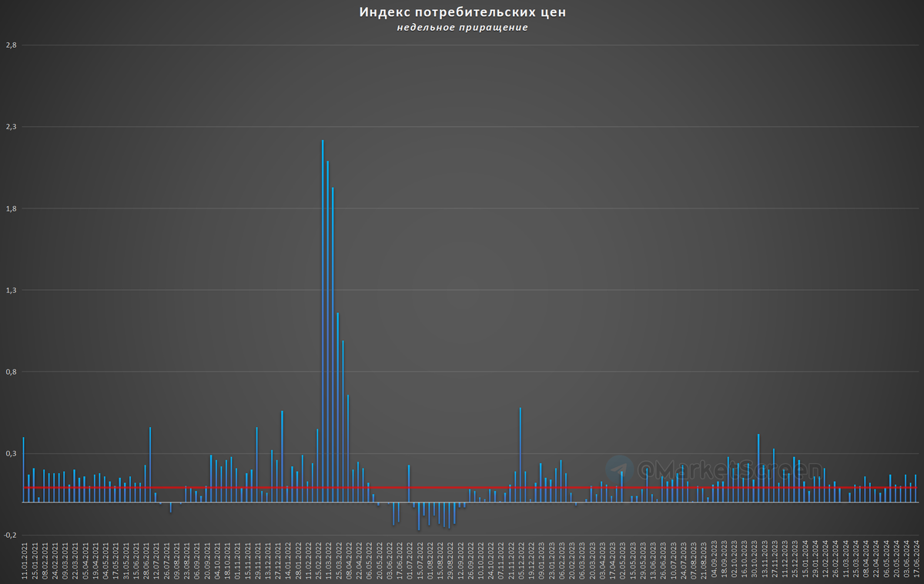Click the x-axis date 28.06.2021

pyautogui.click(x=145, y=559)
